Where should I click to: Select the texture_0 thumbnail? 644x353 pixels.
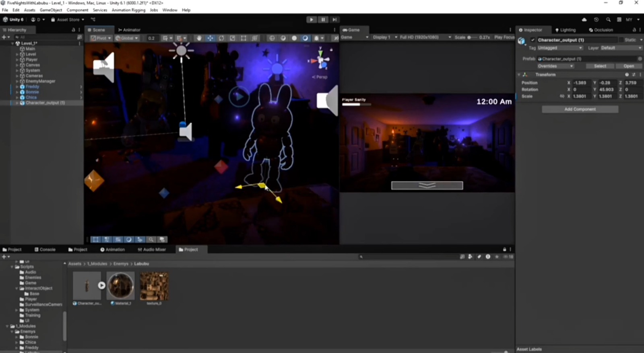tap(154, 286)
